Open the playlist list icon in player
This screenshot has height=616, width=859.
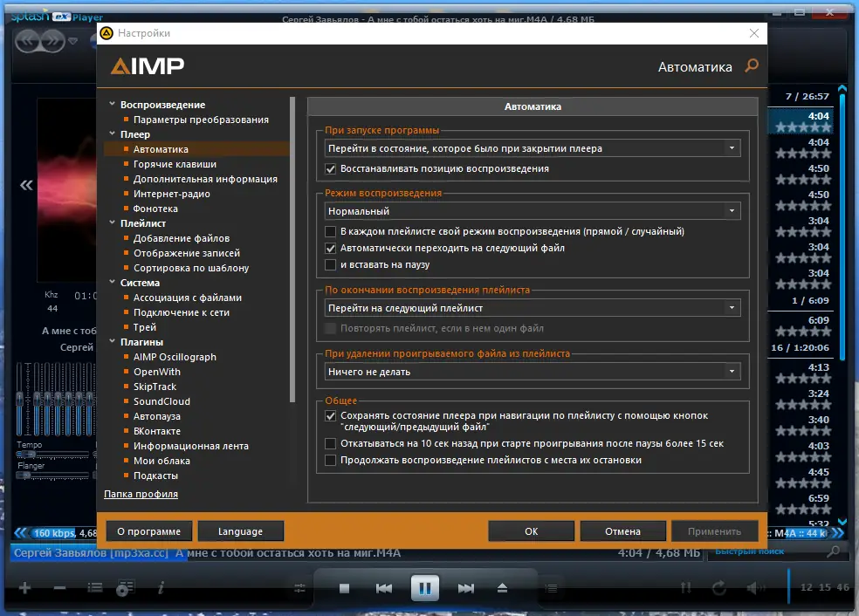tap(95, 588)
